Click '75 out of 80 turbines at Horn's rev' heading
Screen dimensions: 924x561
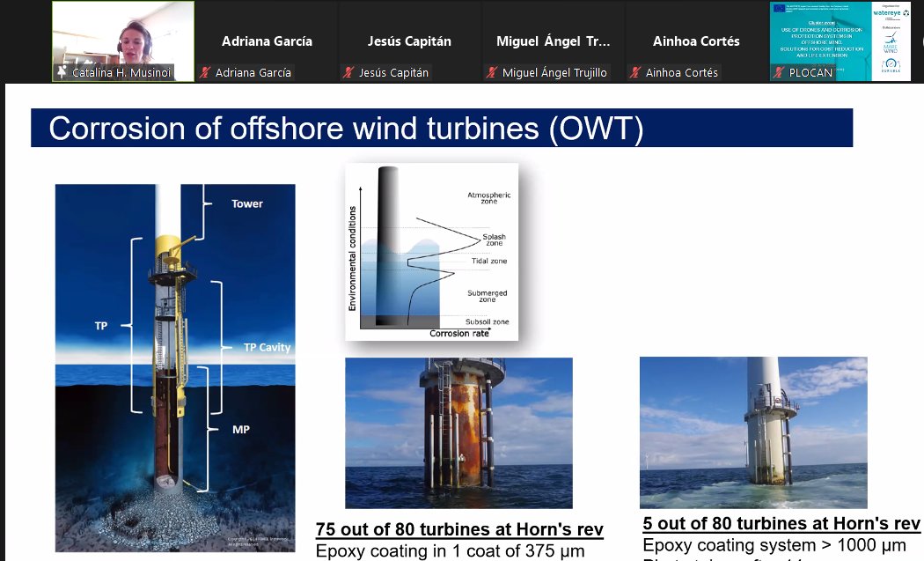click(x=459, y=529)
